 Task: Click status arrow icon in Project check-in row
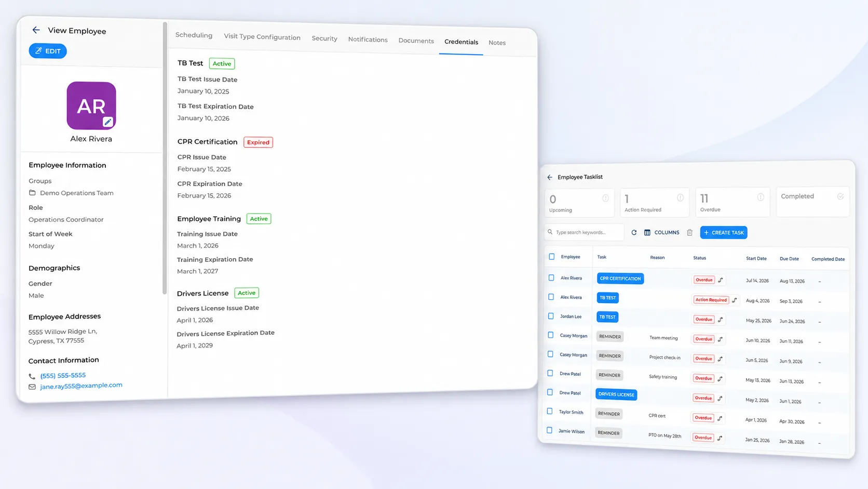(720, 359)
